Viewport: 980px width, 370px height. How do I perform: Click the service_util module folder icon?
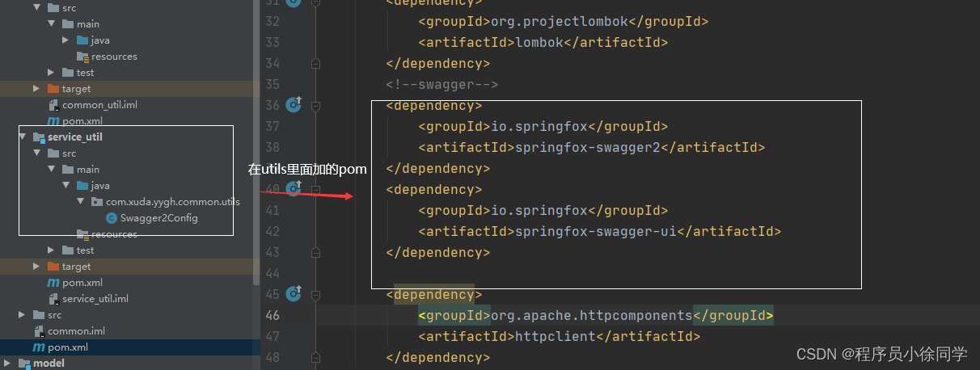coord(39,137)
